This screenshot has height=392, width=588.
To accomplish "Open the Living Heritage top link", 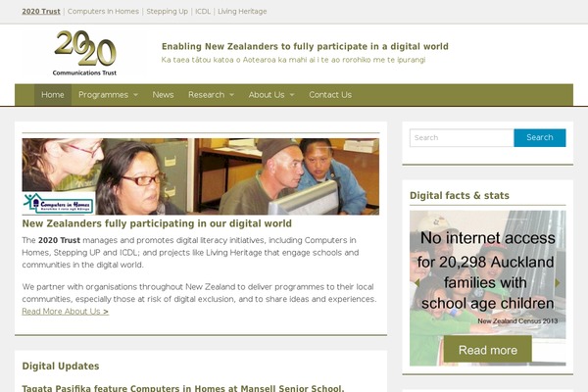I will pos(242,11).
